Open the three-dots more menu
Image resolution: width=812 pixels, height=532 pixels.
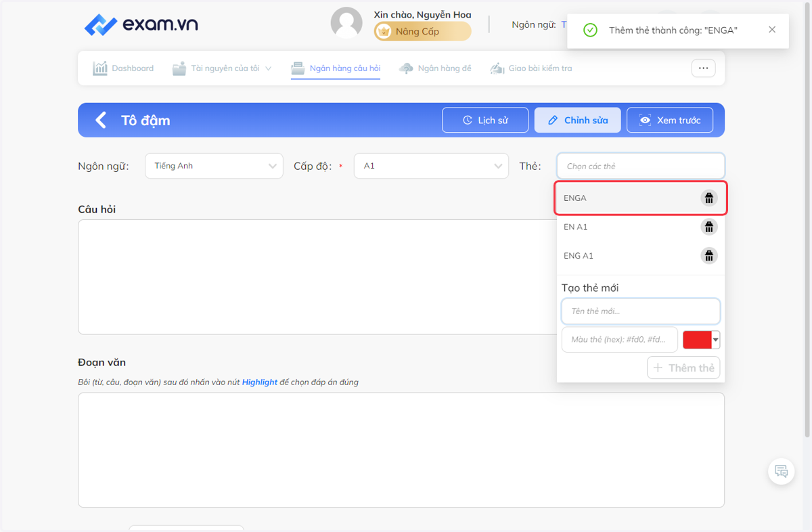click(x=703, y=68)
